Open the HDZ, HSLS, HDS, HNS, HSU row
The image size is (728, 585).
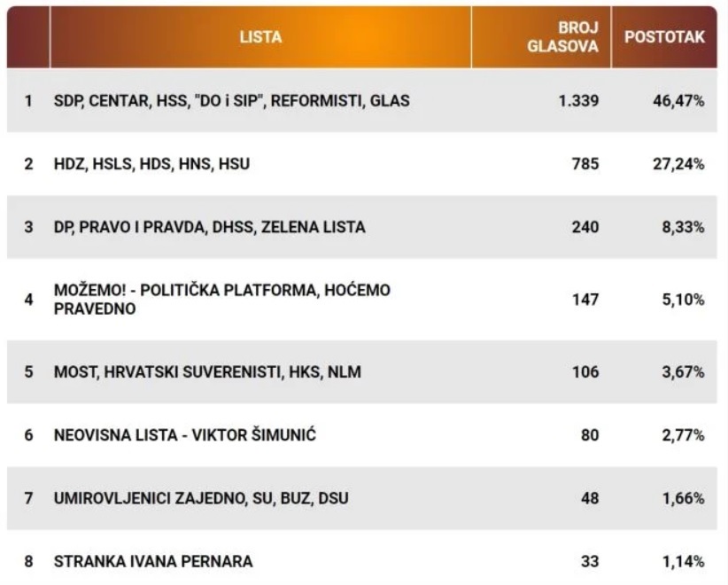[x=362, y=164]
